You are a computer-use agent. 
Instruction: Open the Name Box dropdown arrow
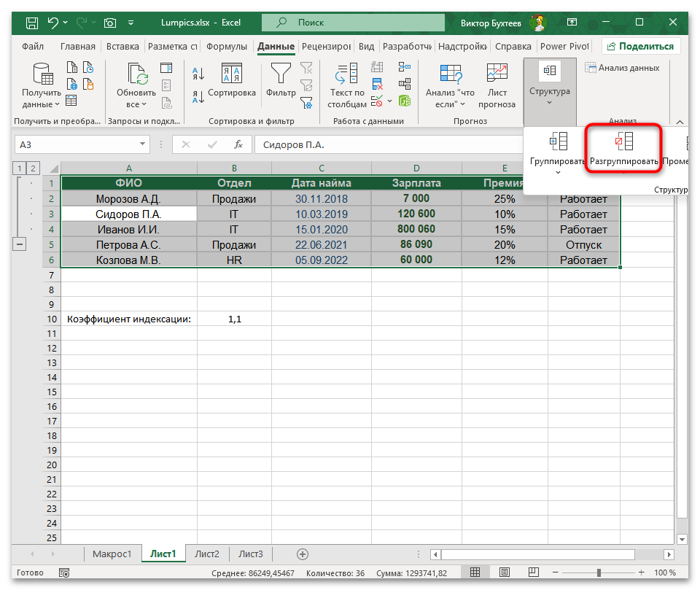click(x=141, y=144)
